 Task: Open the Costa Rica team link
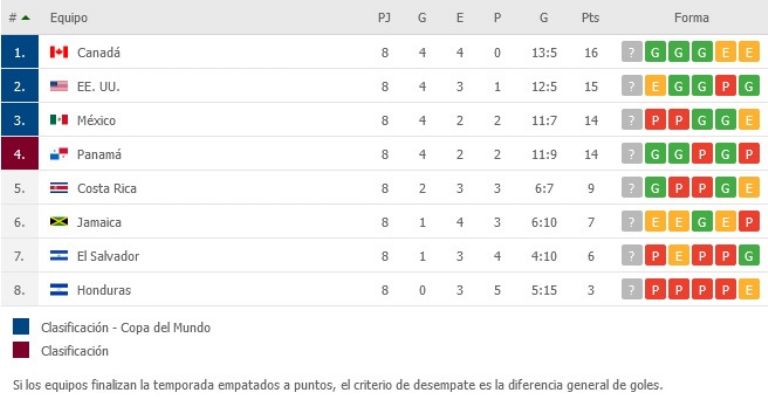[x=106, y=188]
